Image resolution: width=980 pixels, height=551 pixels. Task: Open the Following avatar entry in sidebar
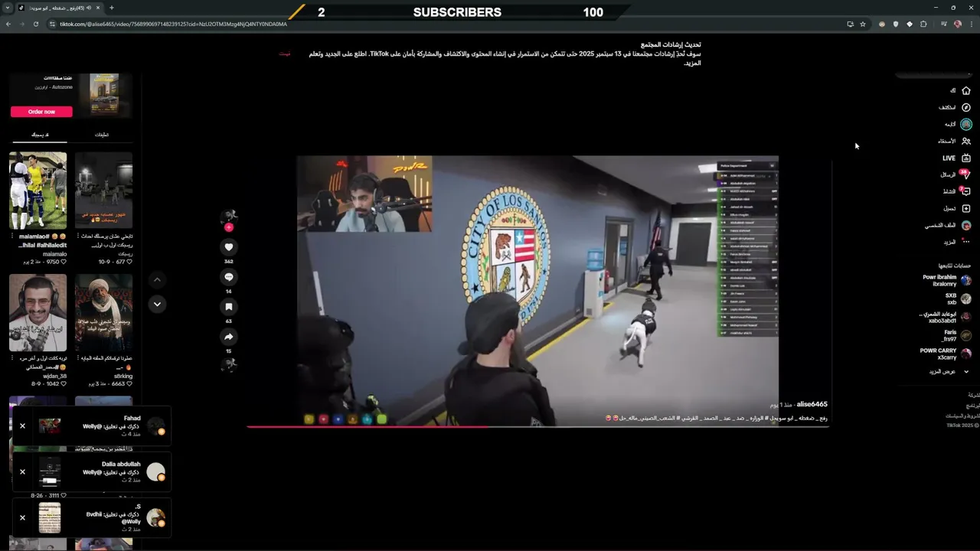pyautogui.click(x=966, y=124)
